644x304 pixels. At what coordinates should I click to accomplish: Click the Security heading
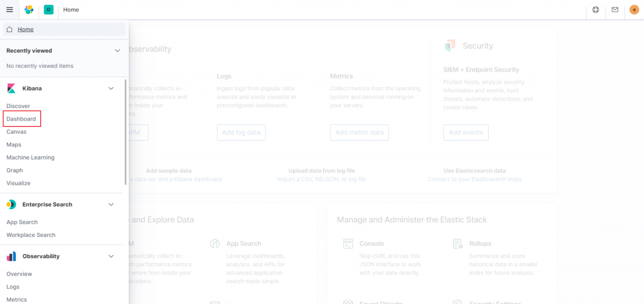pos(478,46)
